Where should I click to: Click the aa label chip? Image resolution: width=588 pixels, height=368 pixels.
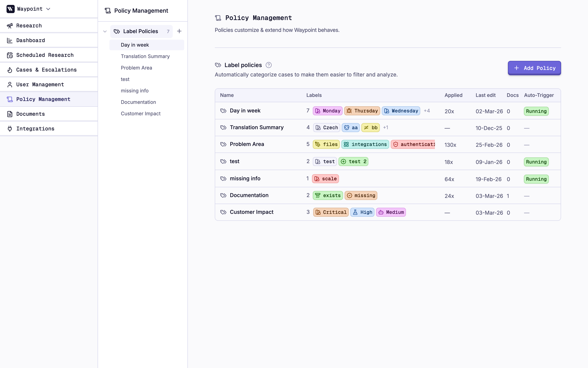coord(351,128)
